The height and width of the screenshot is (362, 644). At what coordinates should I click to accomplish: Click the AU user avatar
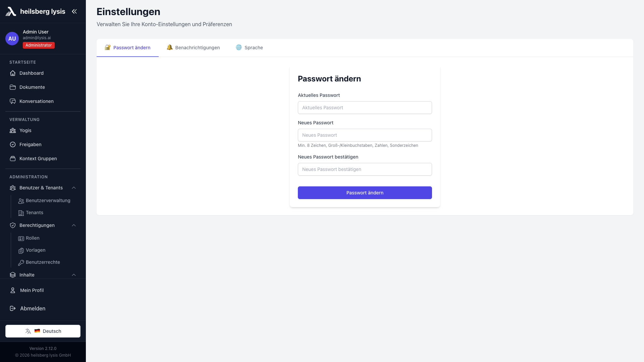pyautogui.click(x=12, y=39)
